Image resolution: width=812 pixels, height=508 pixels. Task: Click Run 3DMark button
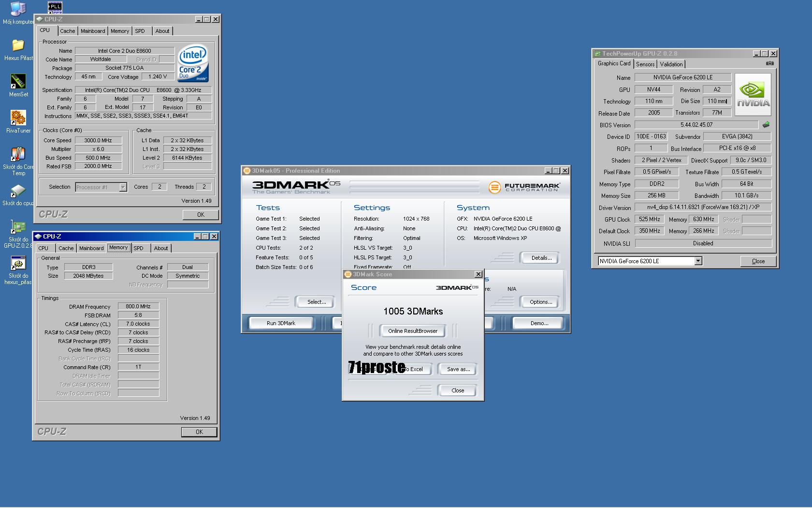tap(281, 323)
